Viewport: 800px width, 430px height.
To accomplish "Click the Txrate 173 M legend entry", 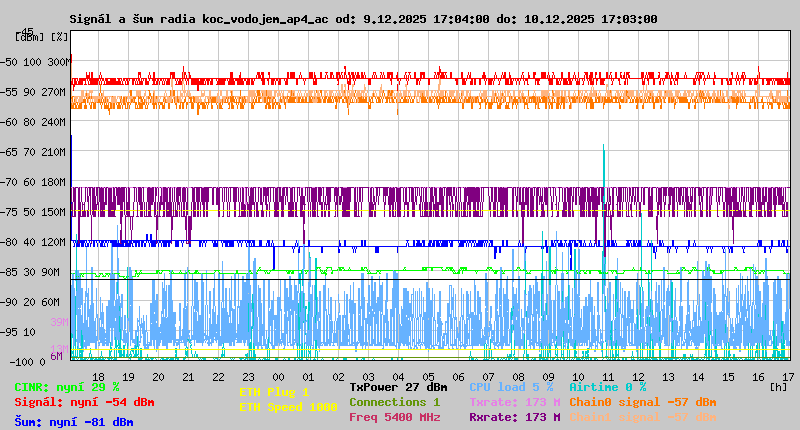I will pos(514,402).
